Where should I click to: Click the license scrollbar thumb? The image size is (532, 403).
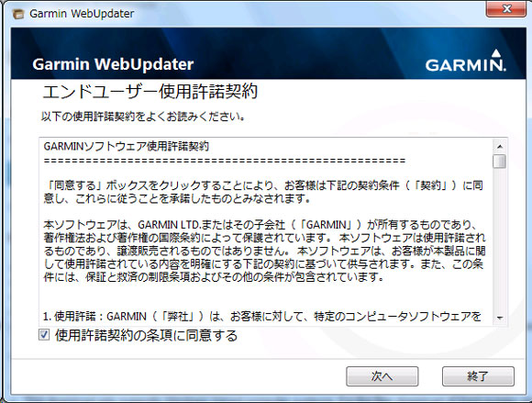coord(499,161)
